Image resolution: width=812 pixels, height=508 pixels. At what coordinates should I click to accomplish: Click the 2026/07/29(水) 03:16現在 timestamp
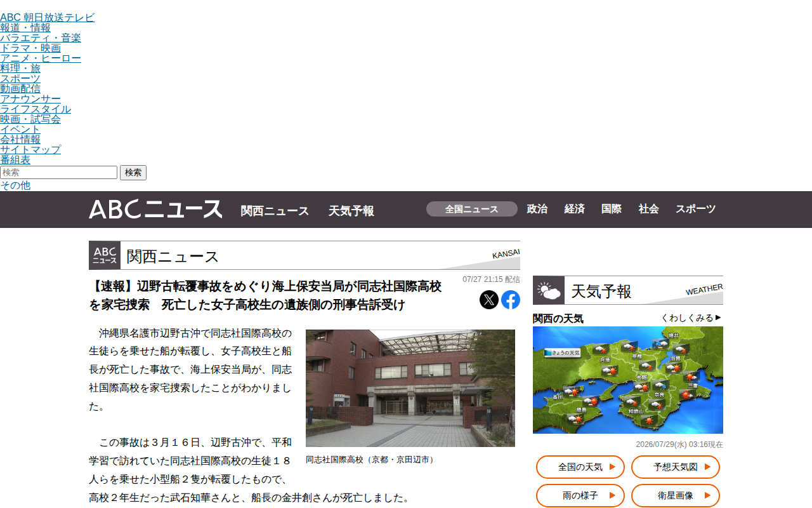point(679,444)
